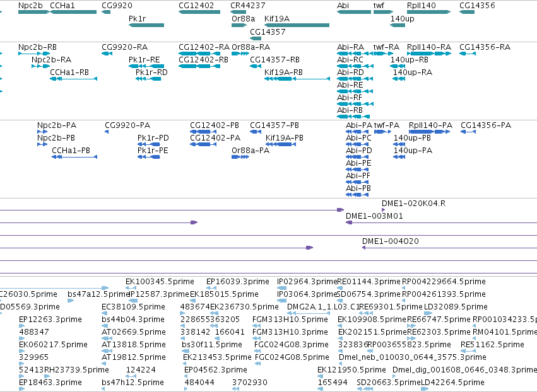Click the Pk1r-PD protein feature

pyautogui.click(x=149, y=144)
